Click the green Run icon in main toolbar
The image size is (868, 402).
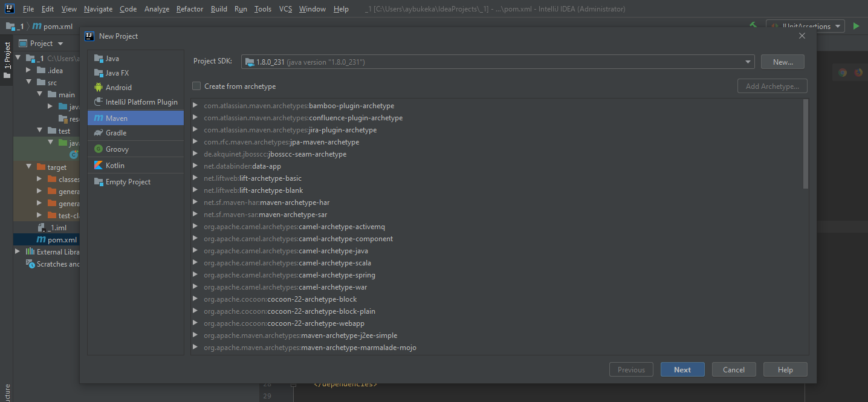point(856,26)
